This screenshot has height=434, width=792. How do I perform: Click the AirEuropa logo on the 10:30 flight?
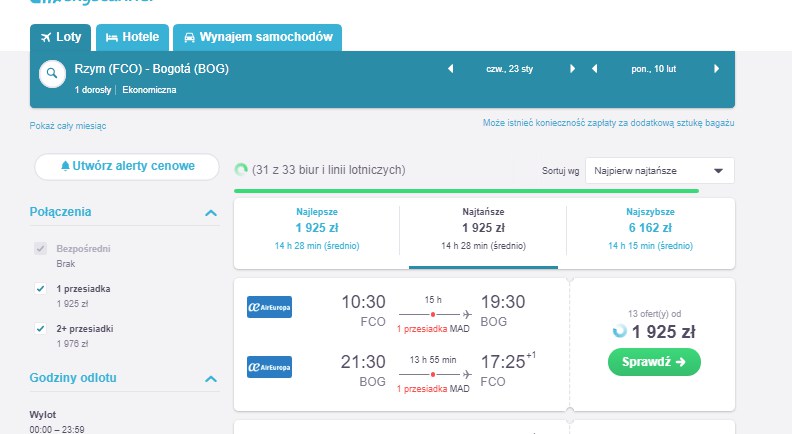tap(269, 307)
